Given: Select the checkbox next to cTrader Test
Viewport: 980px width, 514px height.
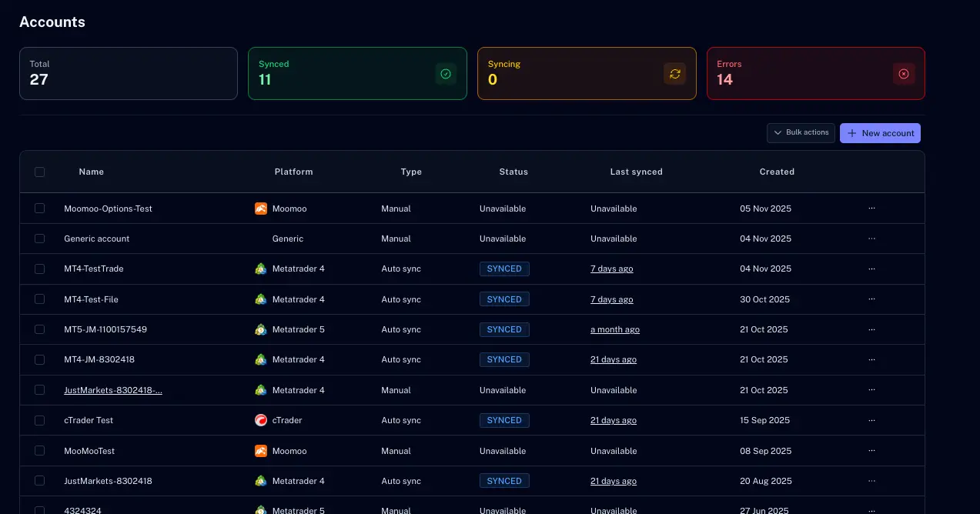Looking at the screenshot, I should 39,420.
